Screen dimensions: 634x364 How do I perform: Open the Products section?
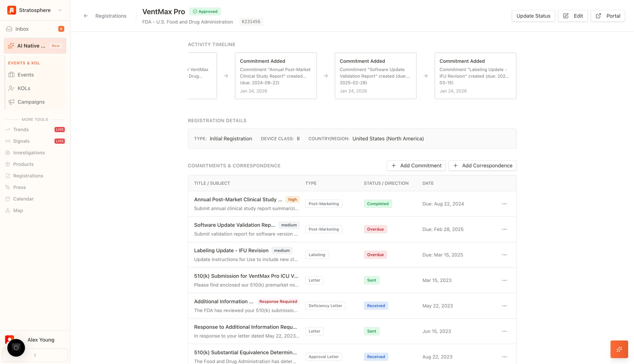point(23,164)
